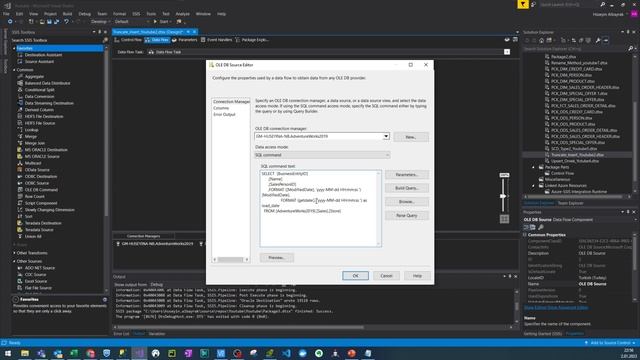Click the Output panel horizontal scrollbar

313,327
